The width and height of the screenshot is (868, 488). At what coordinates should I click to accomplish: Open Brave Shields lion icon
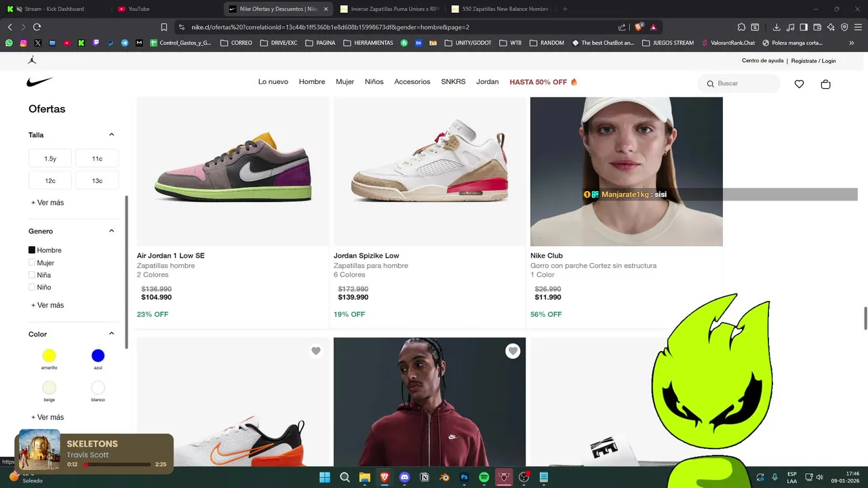tap(639, 27)
